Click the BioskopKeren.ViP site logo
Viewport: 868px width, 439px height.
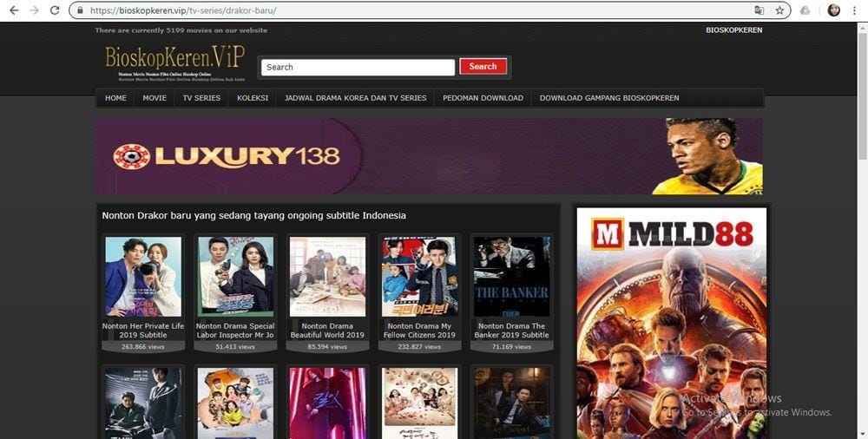point(175,62)
